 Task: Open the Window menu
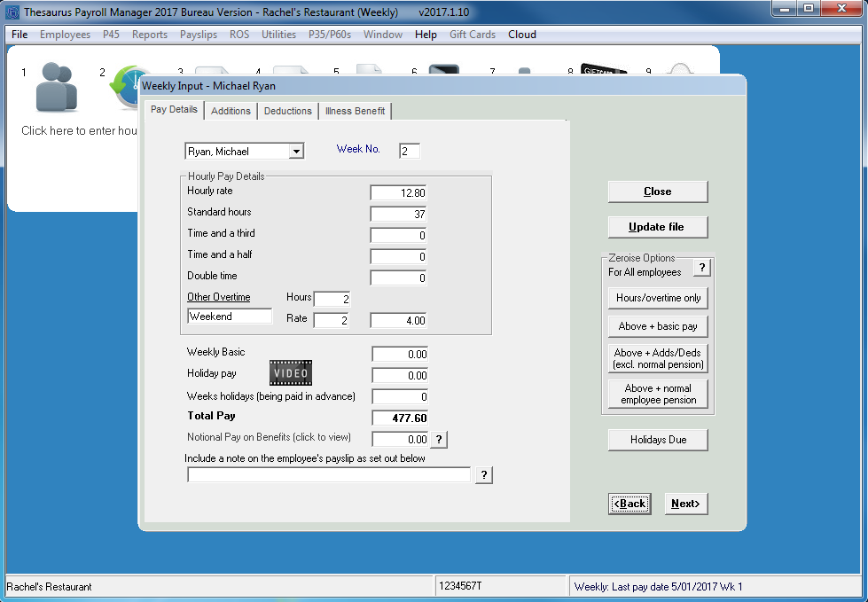tap(382, 35)
